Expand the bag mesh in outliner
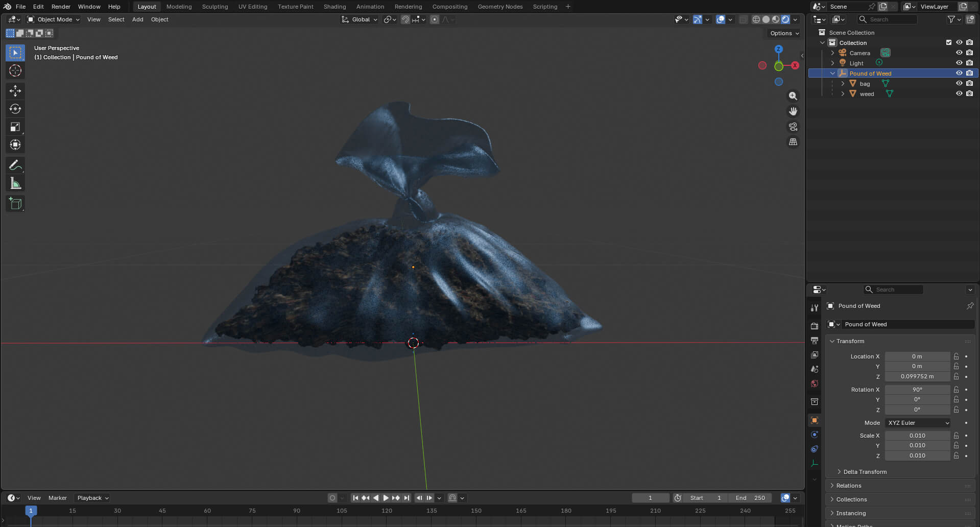The width and height of the screenshot is (980, 527). (843, 83)
